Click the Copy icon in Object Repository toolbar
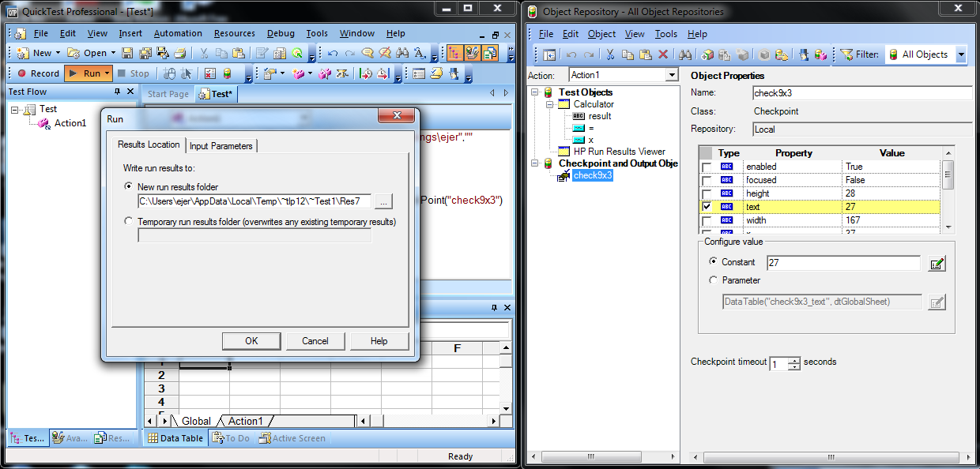This screenshot has height=469, width=980. pyautogui.click(x=628, y=54)
